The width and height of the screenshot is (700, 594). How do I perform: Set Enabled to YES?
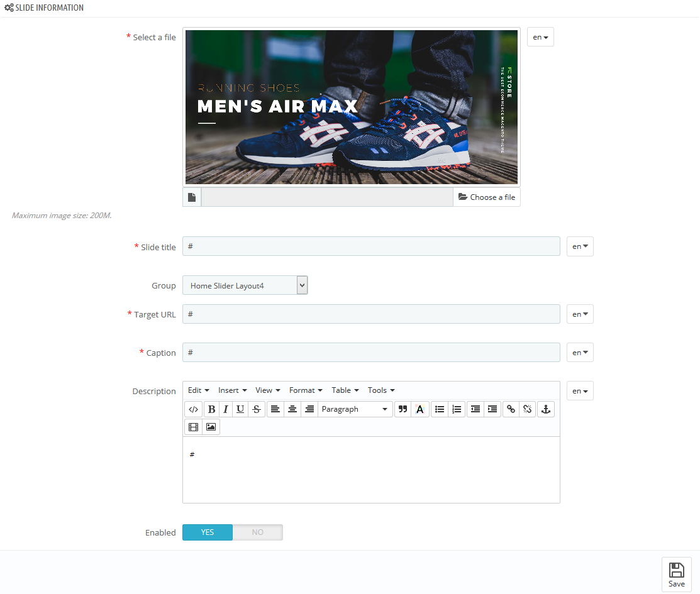(208, 532)
